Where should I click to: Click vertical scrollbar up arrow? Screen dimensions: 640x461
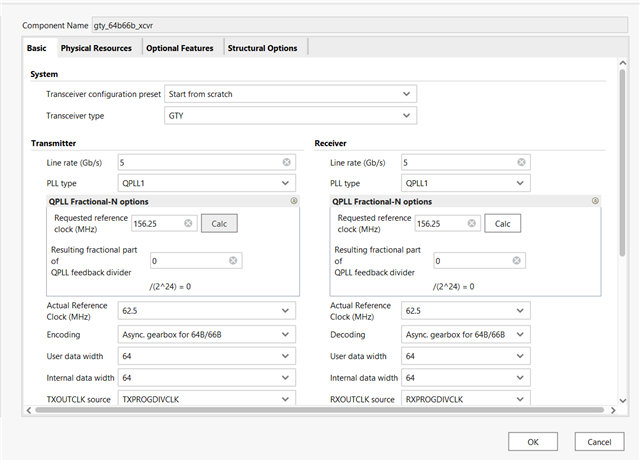coord(622,63)
